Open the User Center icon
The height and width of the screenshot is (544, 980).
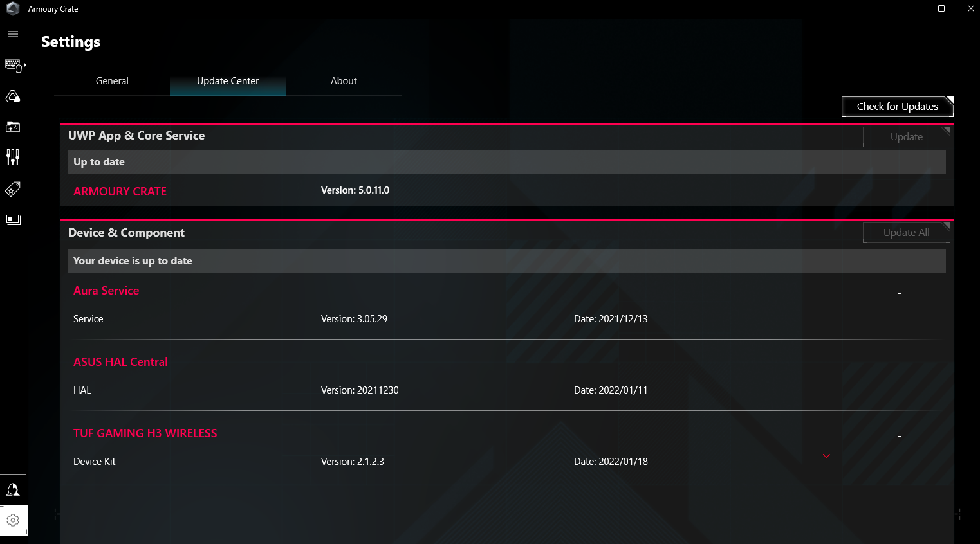[x=13, y=490]
